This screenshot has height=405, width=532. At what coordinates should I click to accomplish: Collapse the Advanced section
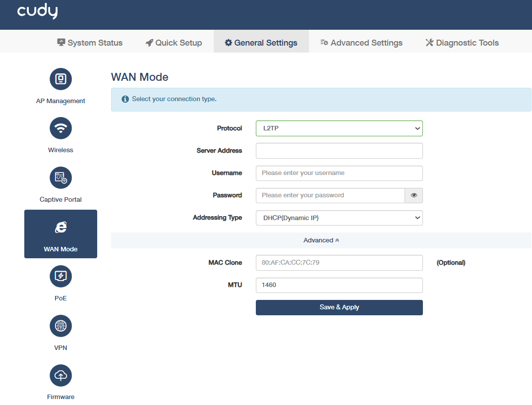pos(321,240)
